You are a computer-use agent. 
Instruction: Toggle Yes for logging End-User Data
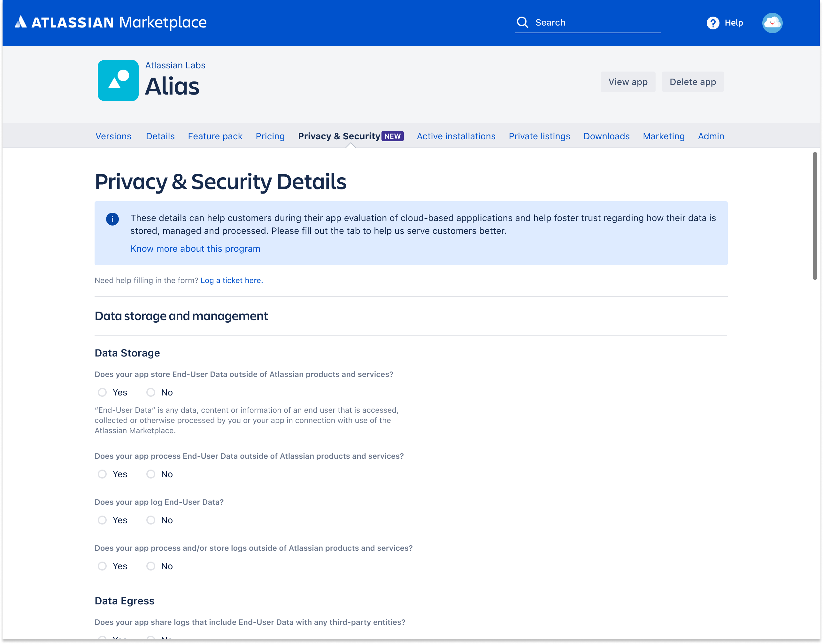(x=103, y=520)
